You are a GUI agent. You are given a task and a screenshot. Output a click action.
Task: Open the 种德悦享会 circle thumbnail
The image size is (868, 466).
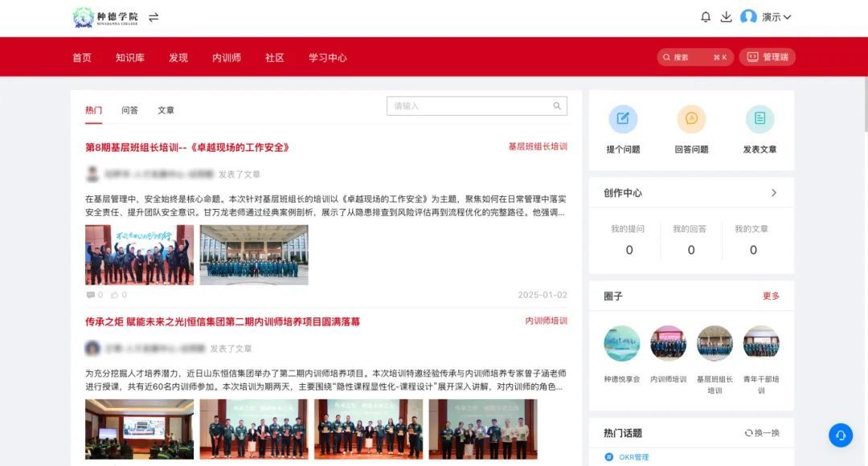point(622,344)
